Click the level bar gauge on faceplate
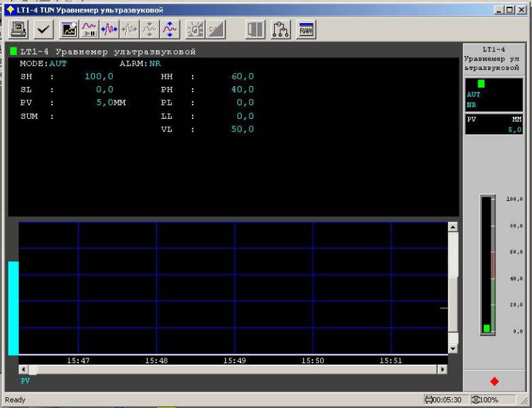This screenshot has height=408, width=532. 488,265
